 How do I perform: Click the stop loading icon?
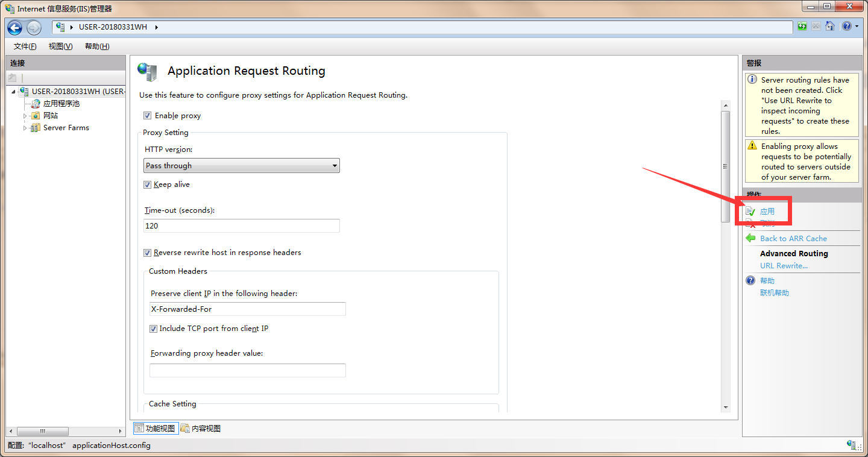pyautogui.click(x=816, y=27)
